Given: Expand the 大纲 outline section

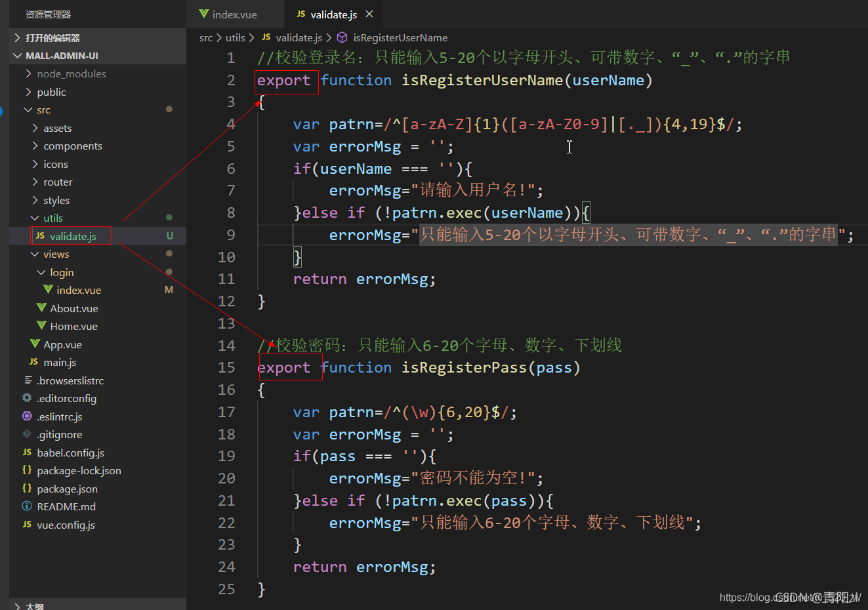Looking at the screenshot, I should tap(98, 606).
